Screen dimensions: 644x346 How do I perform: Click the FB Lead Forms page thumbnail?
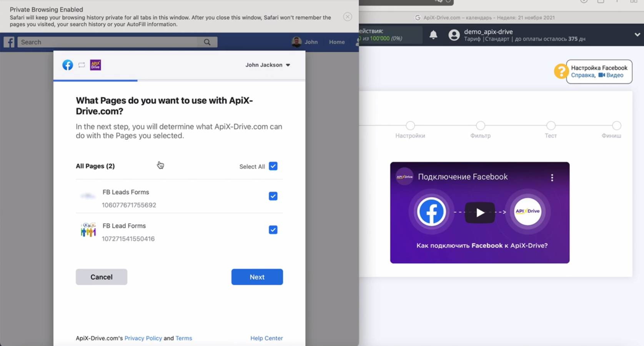[88, 230]
